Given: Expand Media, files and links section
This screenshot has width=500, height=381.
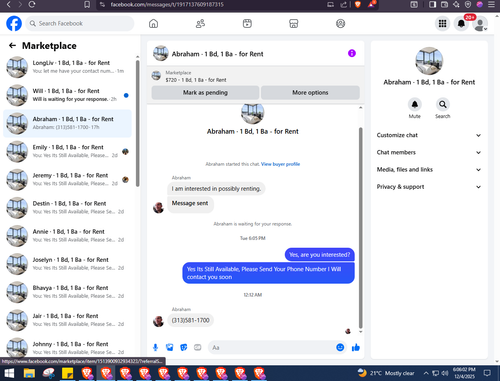Looking at the screenshot, I should (x=429, y=169).
